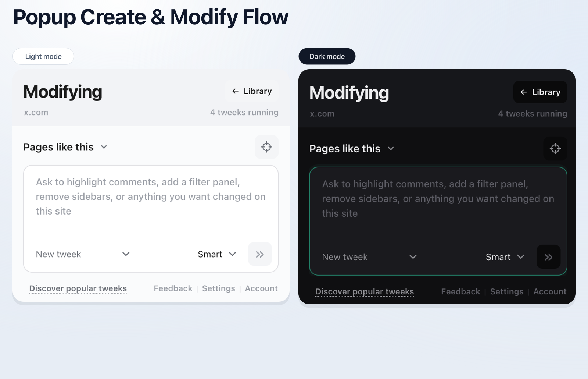Open Settings from the light footer menu
This screenshot has height=379, width=588.
coord(218,288)
